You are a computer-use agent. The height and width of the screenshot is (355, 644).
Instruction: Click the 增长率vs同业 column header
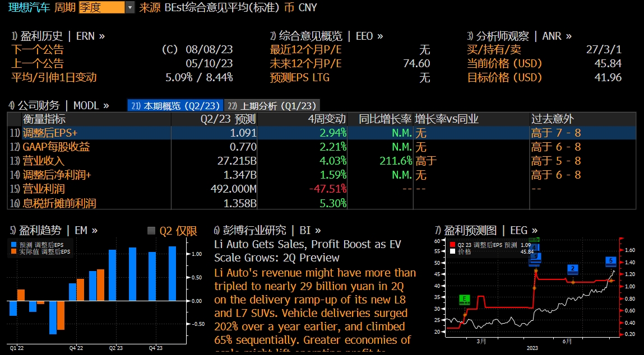447,119
